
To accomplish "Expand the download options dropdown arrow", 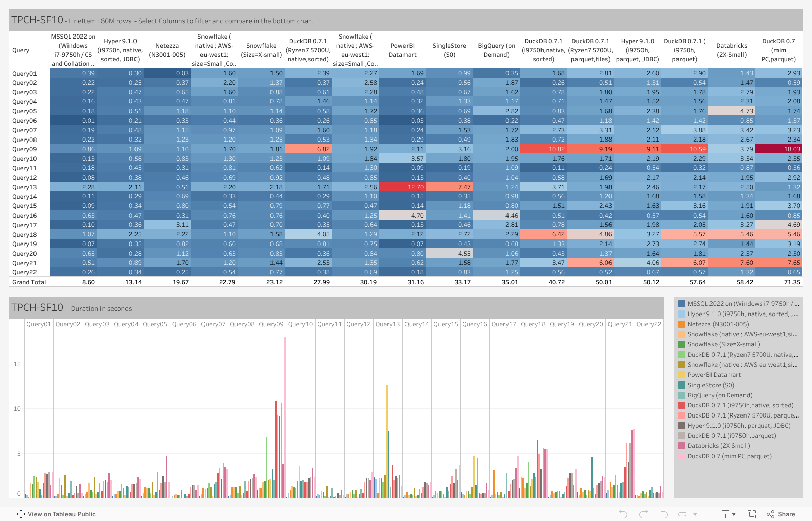I will point(734,514).
